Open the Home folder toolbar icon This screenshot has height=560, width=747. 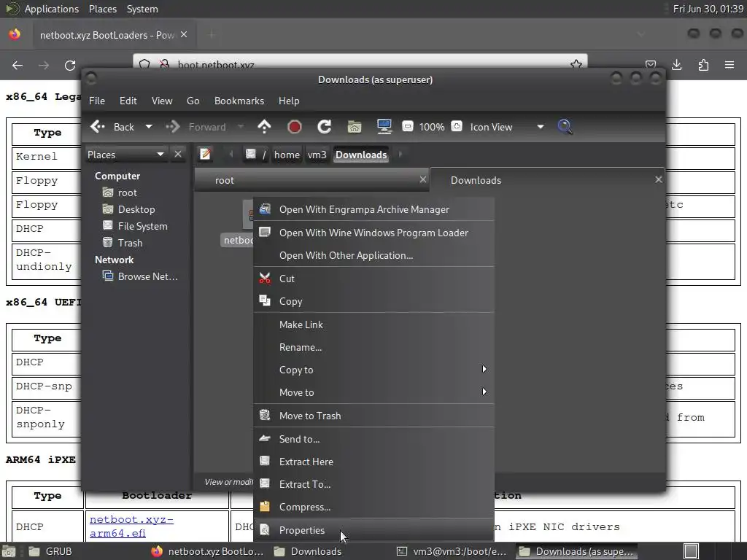tap(355, 127)
